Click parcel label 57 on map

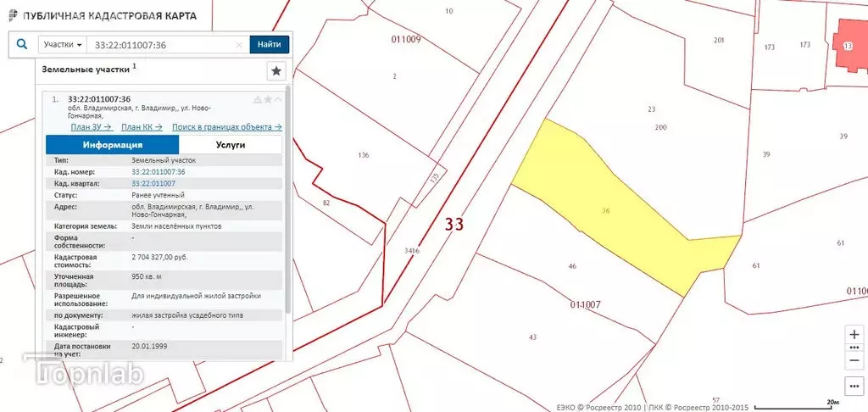[715, 400]
